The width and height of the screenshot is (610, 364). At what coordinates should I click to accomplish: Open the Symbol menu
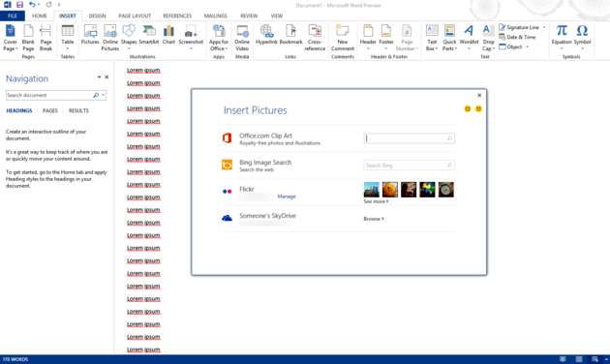(582, 38)
